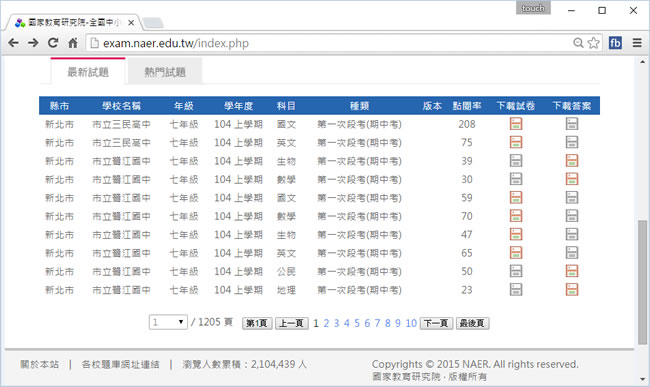
Task: Click the 下載試卷 column header
Action: click(516, 106)
